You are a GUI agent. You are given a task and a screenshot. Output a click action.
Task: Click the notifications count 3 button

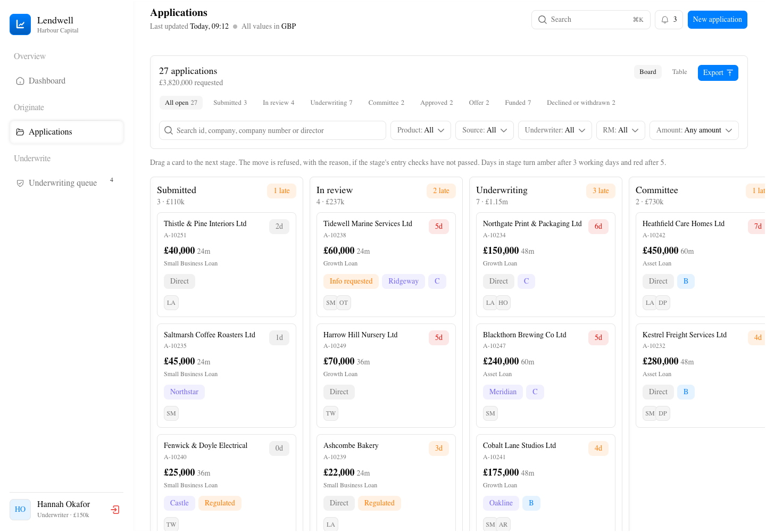tap(669, 20)
